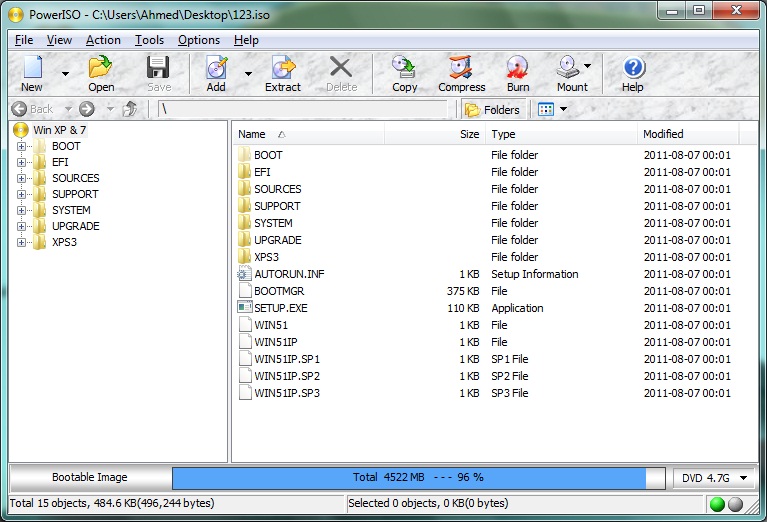Click the green status indicator light
Viewport: 767px width, 522px height.
coord(717,504)
